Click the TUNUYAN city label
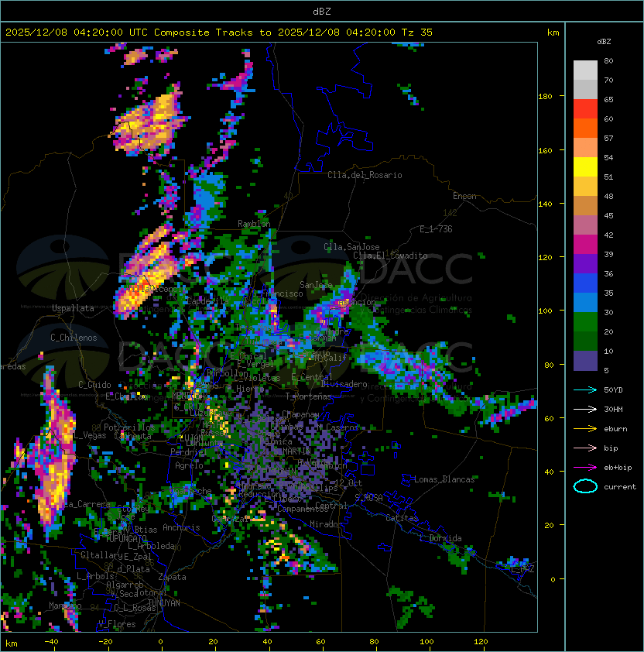The width and height of the screenshot is (644, 652). point(164,603)
